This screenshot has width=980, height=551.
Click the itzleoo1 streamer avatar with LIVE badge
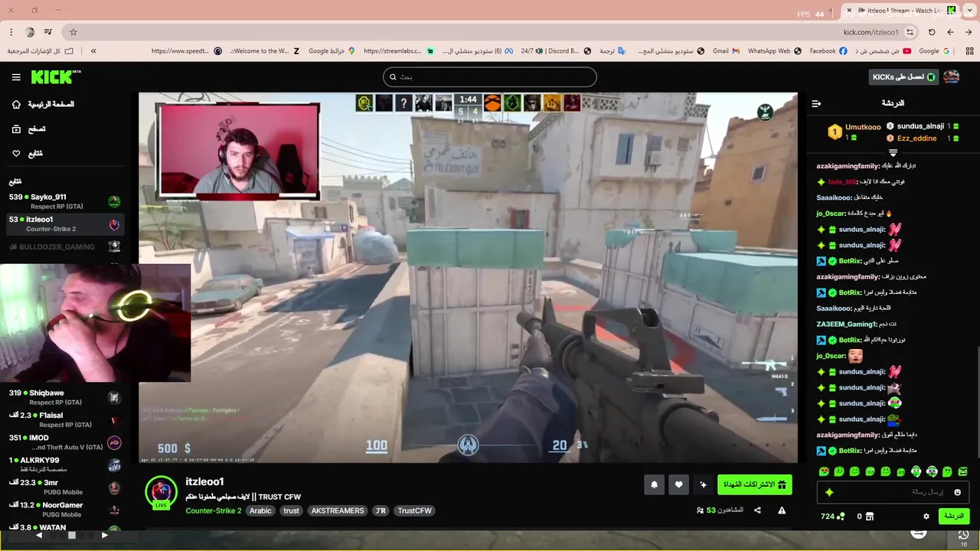(x=161, y=493)
